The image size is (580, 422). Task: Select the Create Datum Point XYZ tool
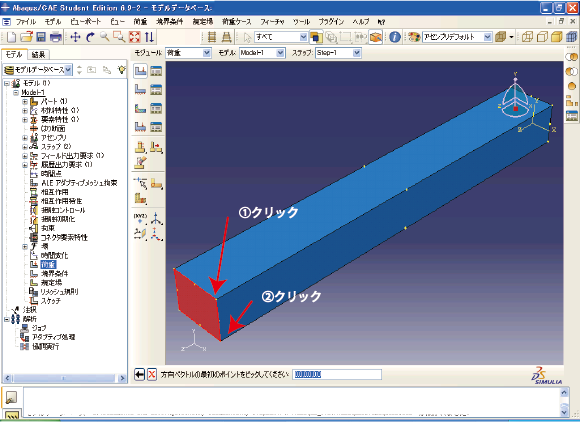pyautogui.click(x=141, y=218)
